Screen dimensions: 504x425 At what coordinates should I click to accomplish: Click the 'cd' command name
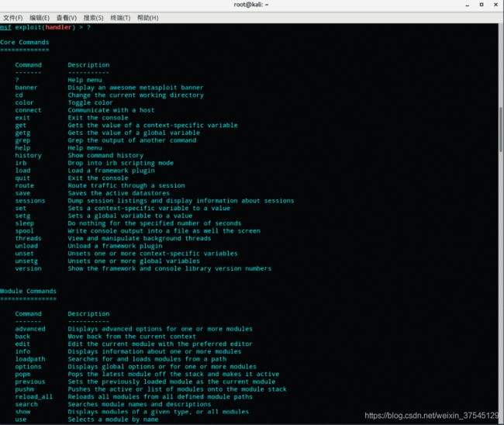[x=19, y=95]
